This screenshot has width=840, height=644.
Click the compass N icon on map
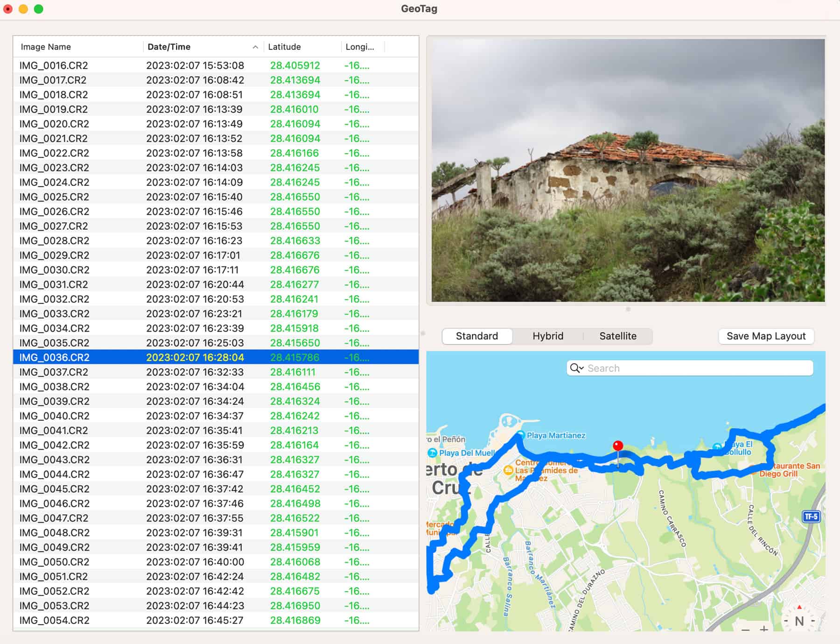click(x=799, y=621)
